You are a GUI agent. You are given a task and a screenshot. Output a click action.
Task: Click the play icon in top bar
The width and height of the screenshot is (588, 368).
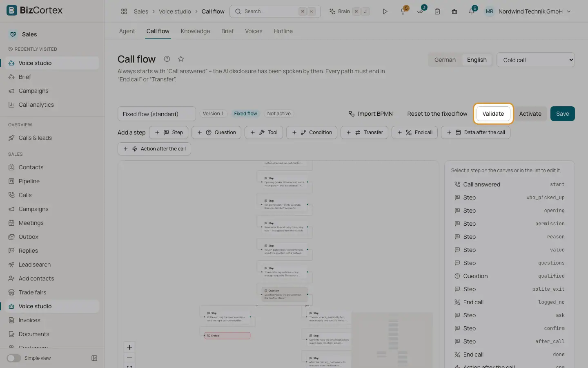385,11
